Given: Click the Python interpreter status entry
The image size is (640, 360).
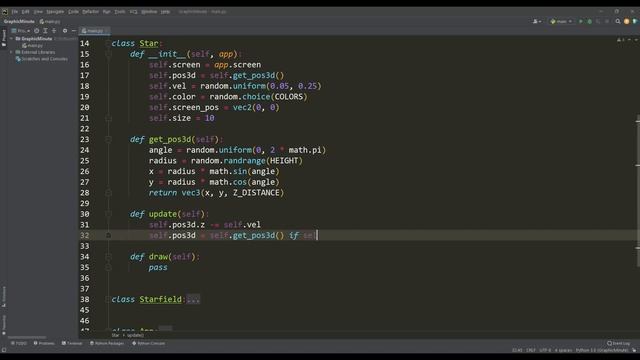Looking at the screenshot, I should click(x=602, y=350).
